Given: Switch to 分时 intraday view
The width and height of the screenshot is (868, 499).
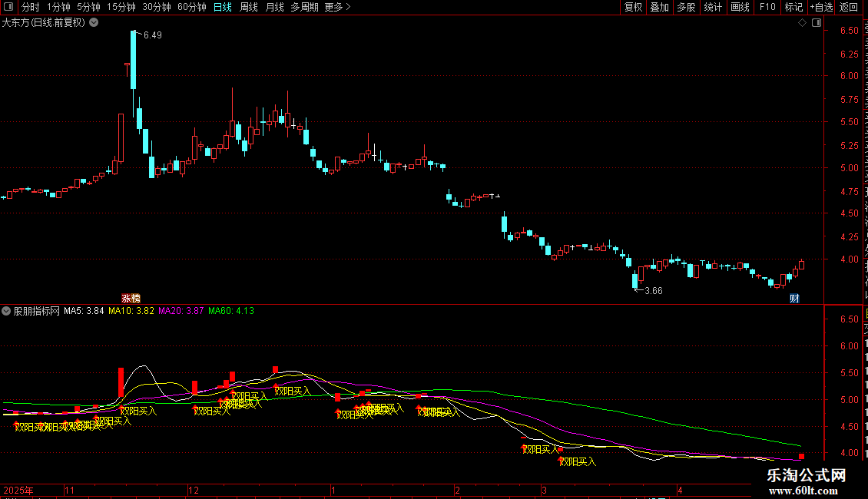Looking at the screenshot, I should (31, 7).
